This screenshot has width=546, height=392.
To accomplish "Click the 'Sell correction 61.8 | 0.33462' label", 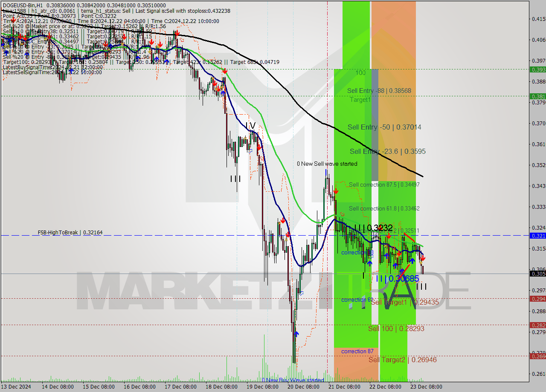I will click(384, 208).
